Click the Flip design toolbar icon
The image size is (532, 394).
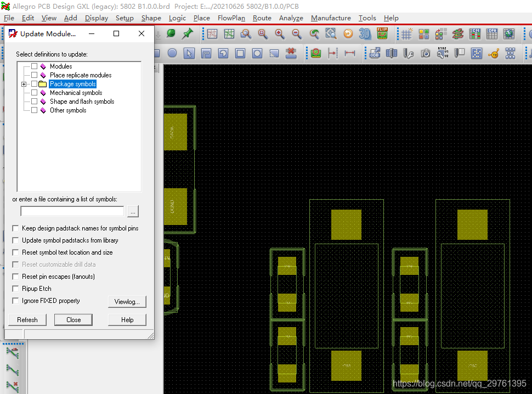tap(382, 34)
